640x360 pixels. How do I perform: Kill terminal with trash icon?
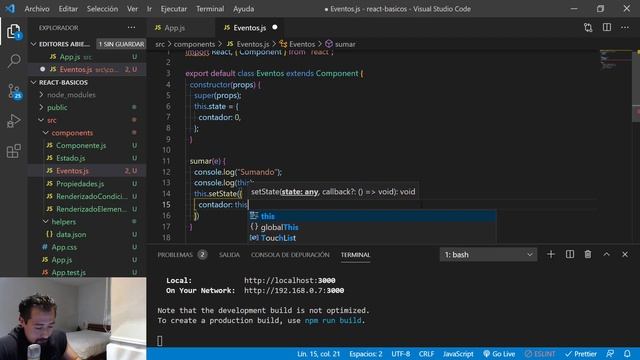click(588, 254)
